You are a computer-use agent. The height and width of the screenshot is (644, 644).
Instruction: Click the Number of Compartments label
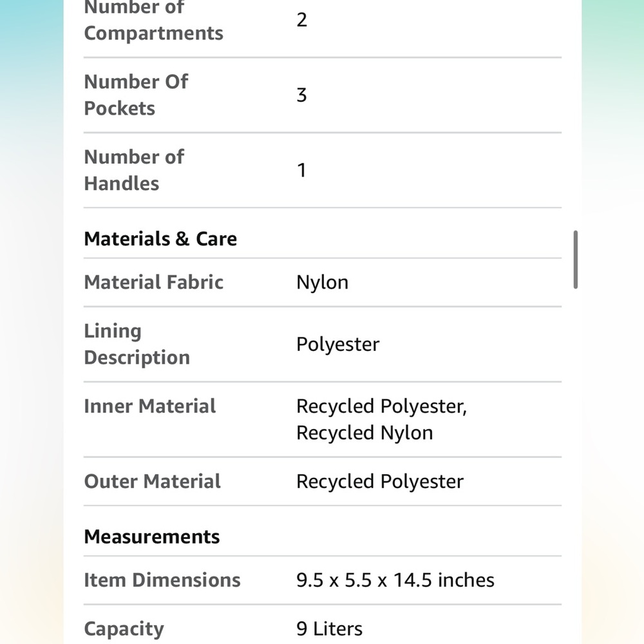154,21
